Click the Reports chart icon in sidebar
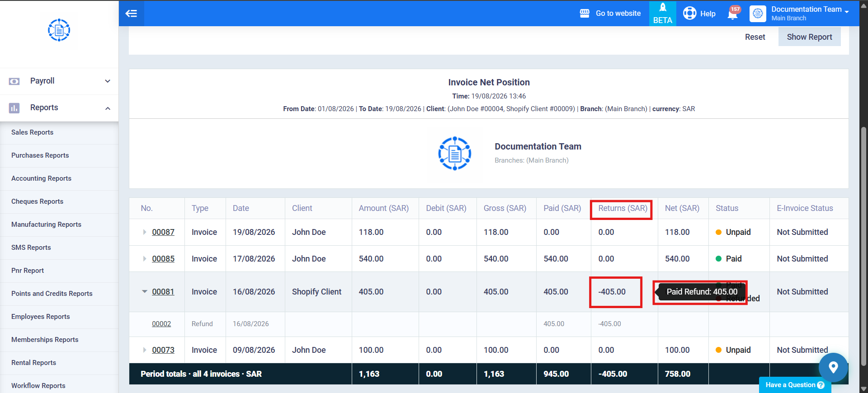 tap(14, 108)
